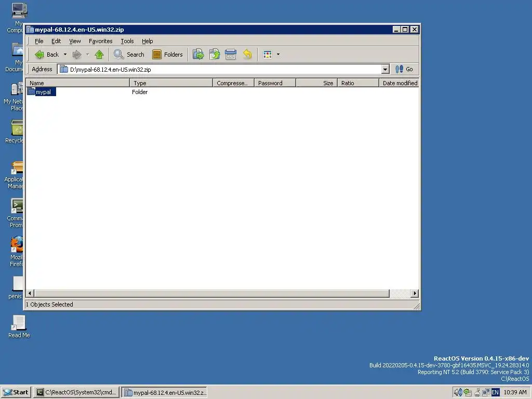Click the mypal folder icon
This screenshot has height=399, width=532.
coord(31,91)
